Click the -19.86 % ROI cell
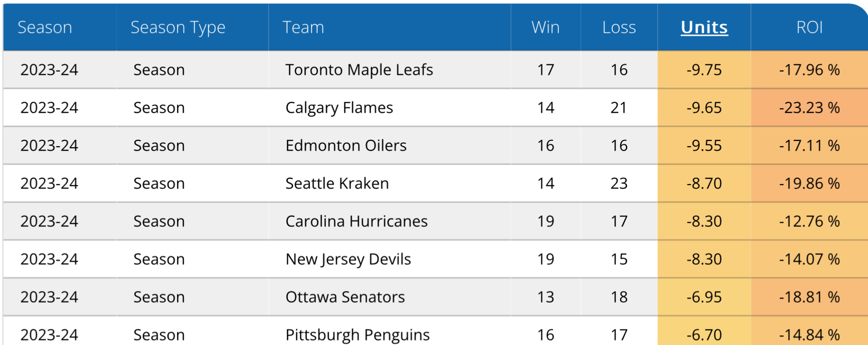Image resolution: width=868 pixels, height=345 pixels. (x=809, y=184)
